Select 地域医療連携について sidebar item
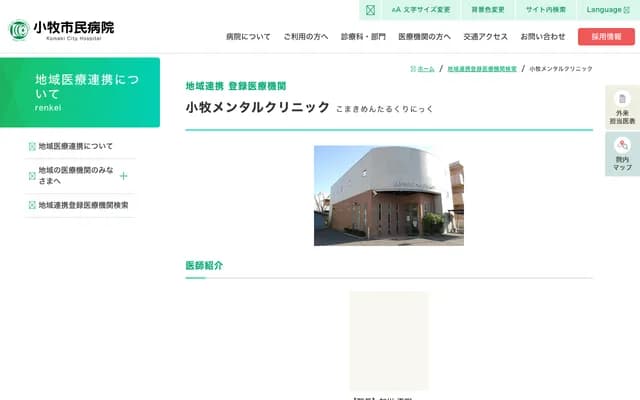Screen dimensions: 640x400 76,146
